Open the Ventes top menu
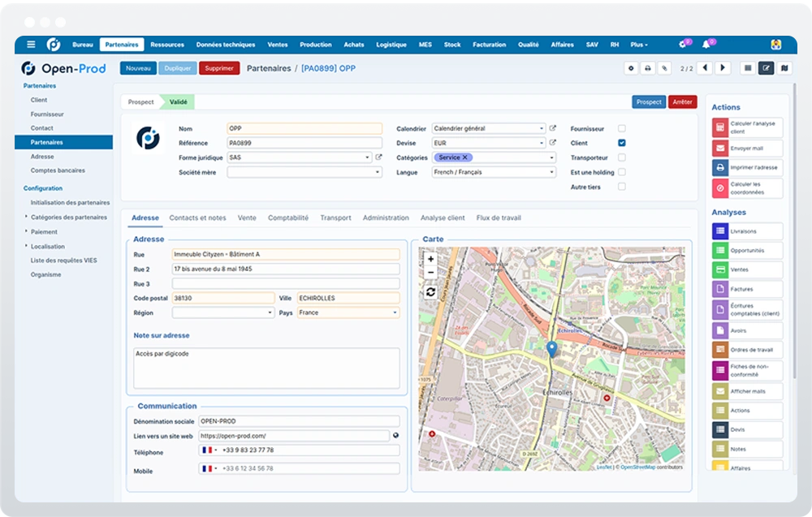The width and height of the screenshot is (812, 517). pyautogui.click(x=278, y=45)
